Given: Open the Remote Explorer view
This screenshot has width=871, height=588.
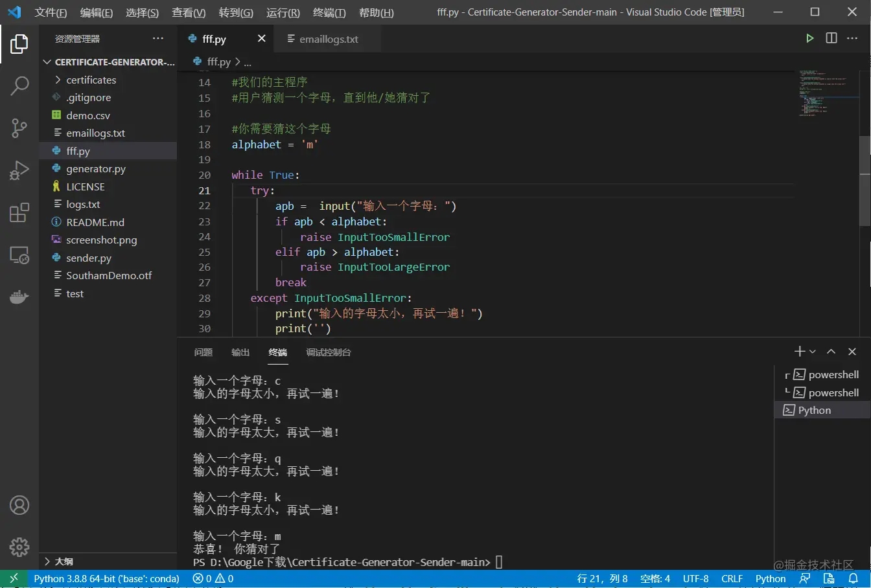Looking at the screenshot, I should pyautogui.click(x=19, y=255).
